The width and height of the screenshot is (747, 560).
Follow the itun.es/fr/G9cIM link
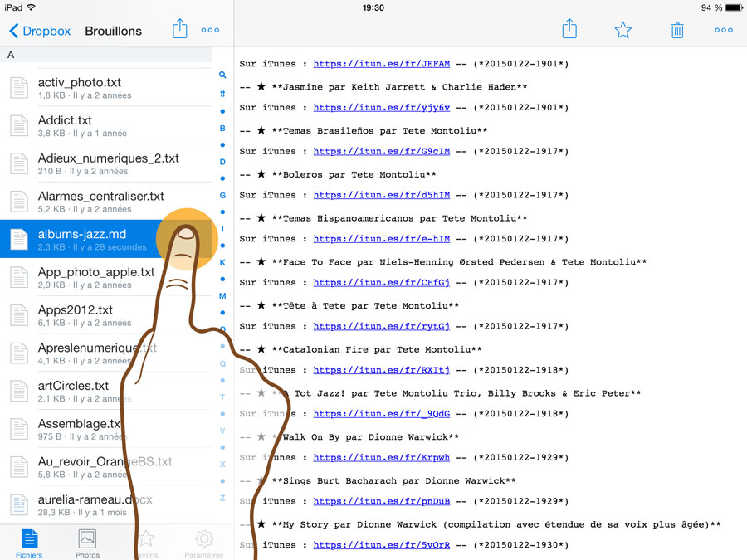381,152
